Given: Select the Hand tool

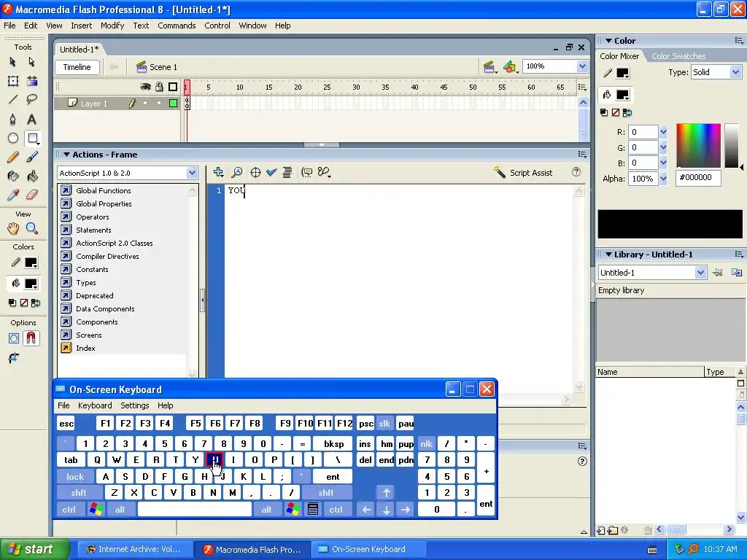Looking at the screenshot, I should [13, 228].
